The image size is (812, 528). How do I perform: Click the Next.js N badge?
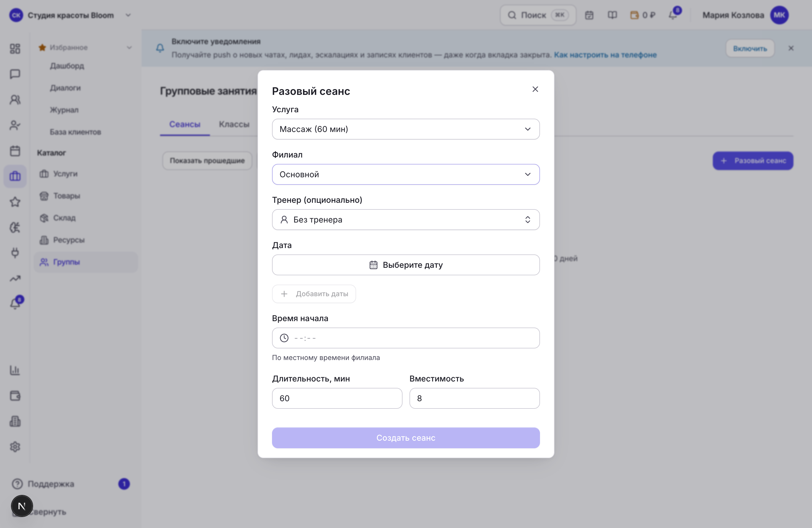[x=22, y=506]
